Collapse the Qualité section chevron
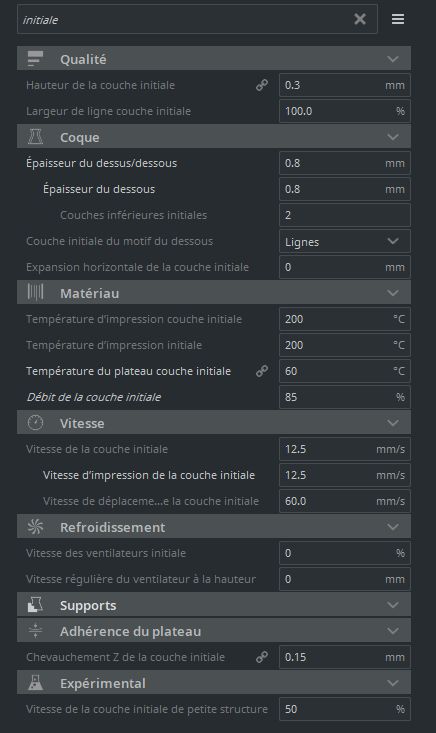436x733 pixels. tap(393, 59)
